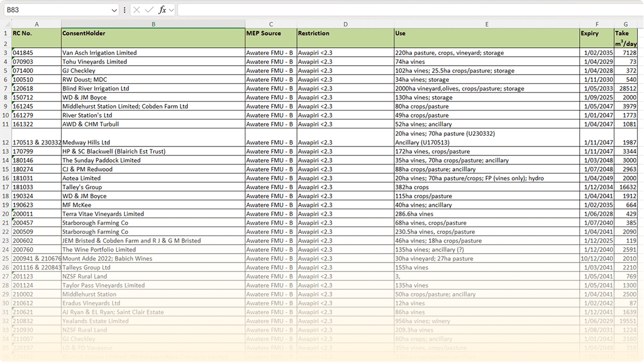Select RC No. cell '200602'
The height and width of the screenshot is (362, 644).
(36, 241)
